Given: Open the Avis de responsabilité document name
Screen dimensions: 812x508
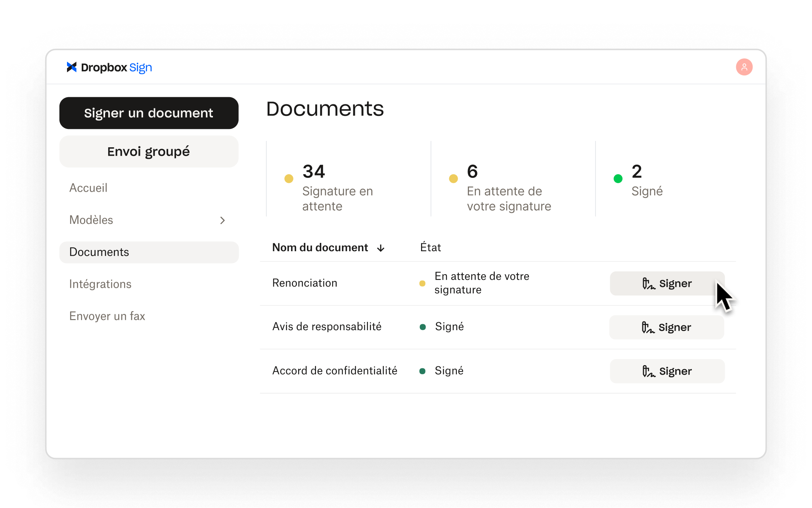Looking at the screenshot, I should (x=327, y=327).
